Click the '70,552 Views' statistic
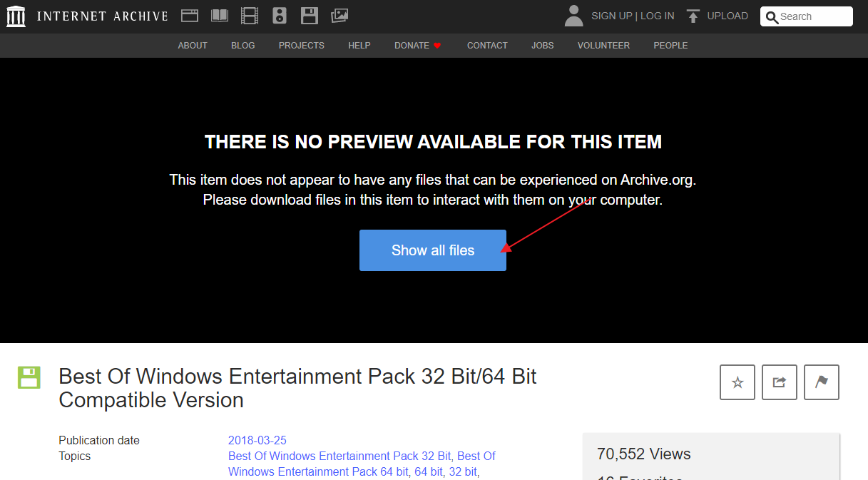The height and width of the screenshot is (480, 868). coord(644,454)
